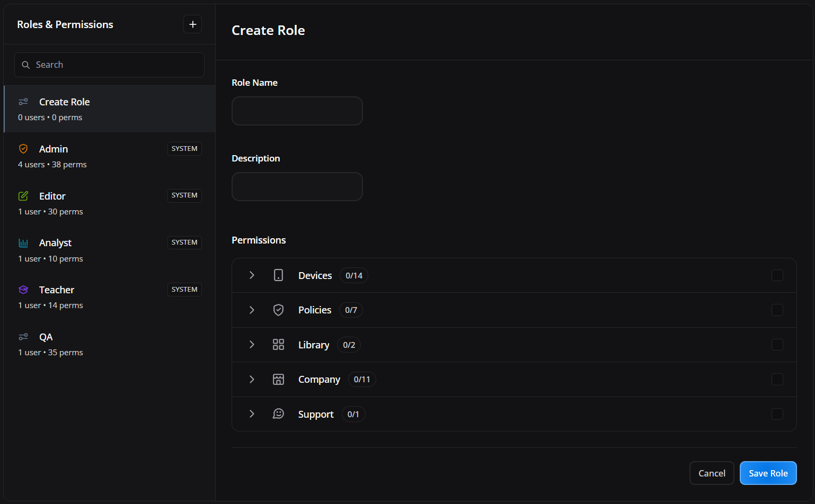
Task: Click the Save Role button
Action: click(x=768, y=473)
